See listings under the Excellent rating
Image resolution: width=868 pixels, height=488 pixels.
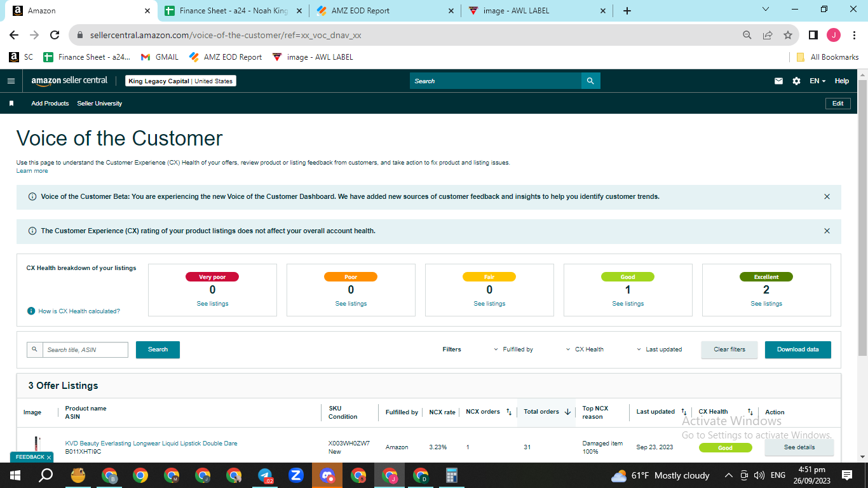coord(766,304)
